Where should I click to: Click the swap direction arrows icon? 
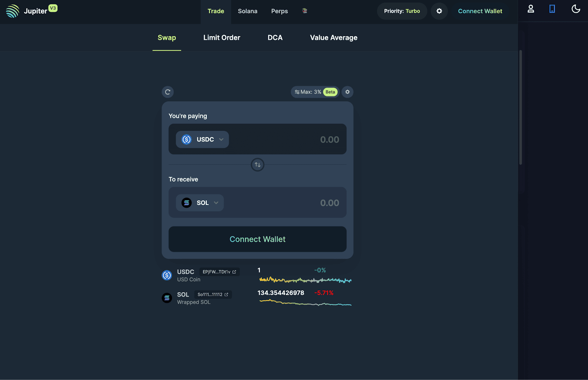(x=258, y=165)
